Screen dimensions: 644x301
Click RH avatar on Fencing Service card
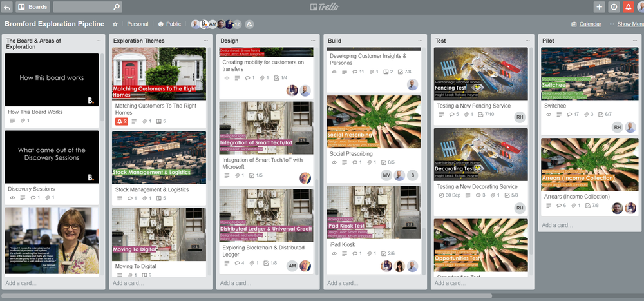pyautogui.click(x=520, y=117)
